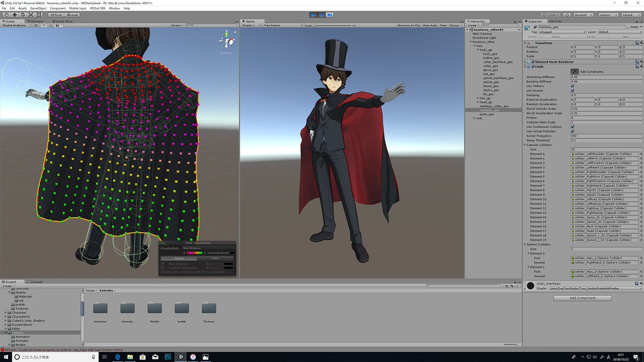
Task: Click the manteau_geo GameObject cube icon
Action: tap(528, 27)
